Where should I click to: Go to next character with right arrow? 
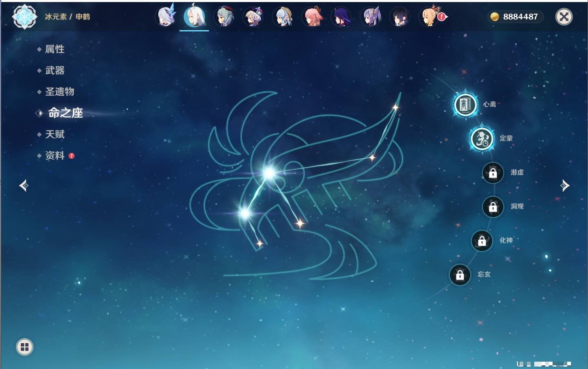click(564, 186)
